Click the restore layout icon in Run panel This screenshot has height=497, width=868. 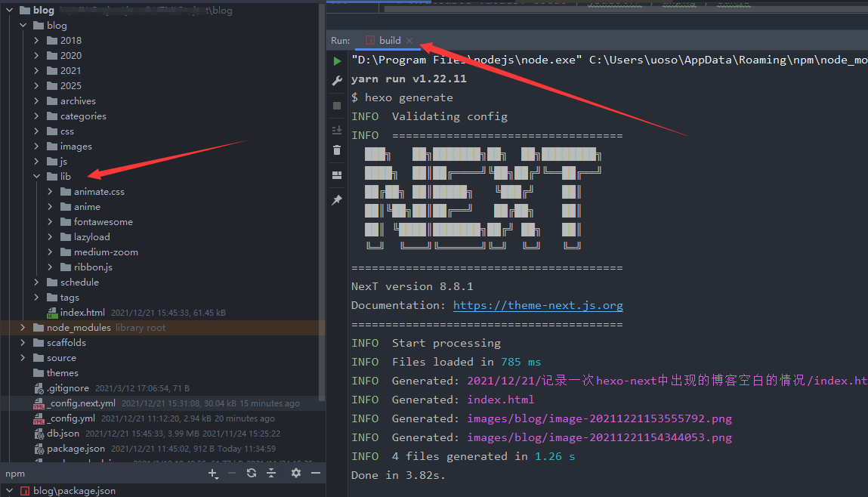[337, 175]
